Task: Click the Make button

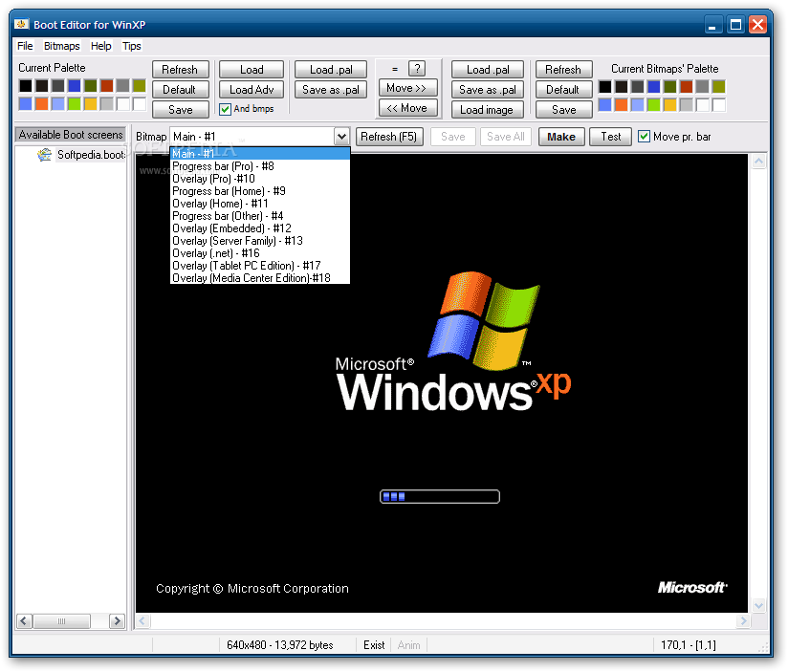Action: 561,137
